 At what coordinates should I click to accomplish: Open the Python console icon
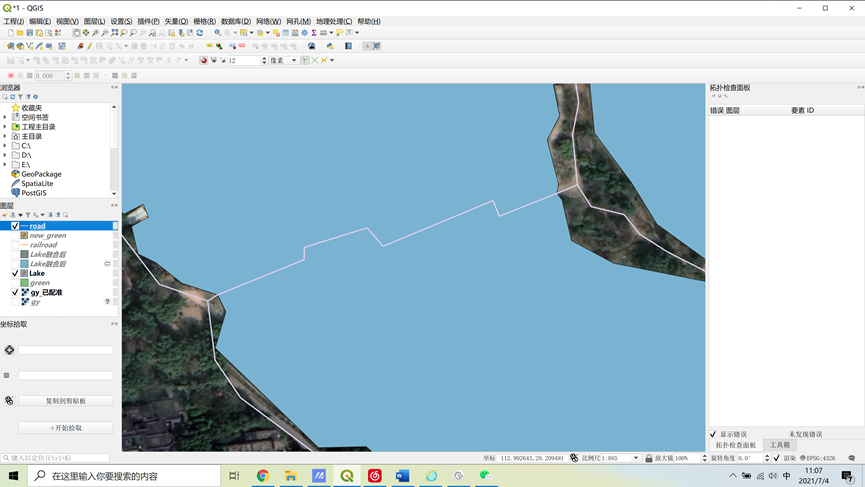(330, 46)
